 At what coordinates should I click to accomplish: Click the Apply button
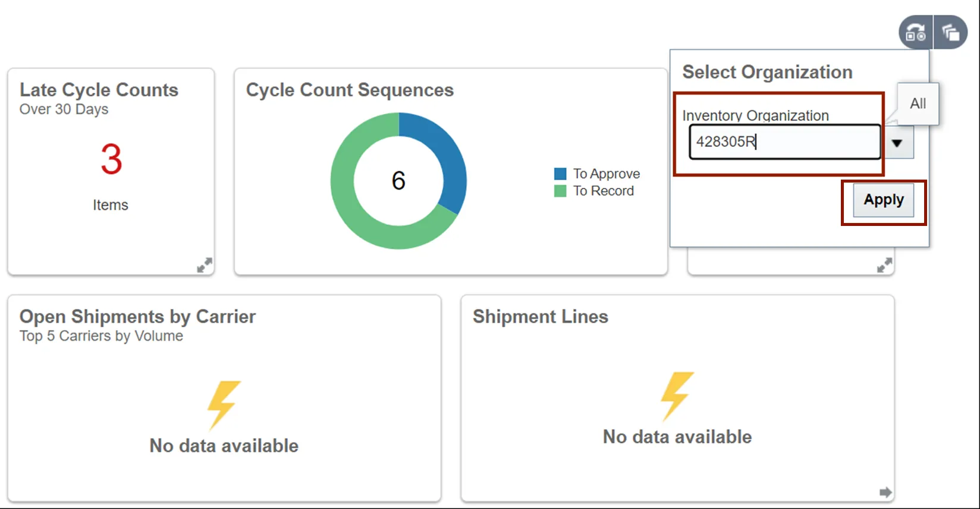pos(883,200)
